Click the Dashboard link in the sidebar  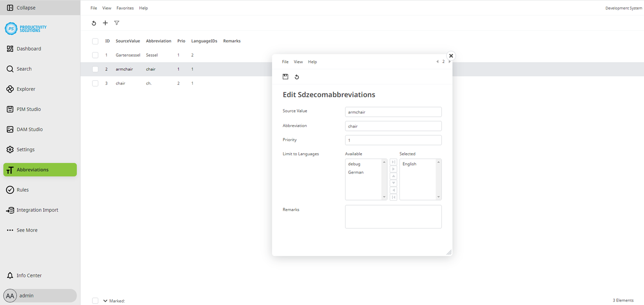[29, 48]
